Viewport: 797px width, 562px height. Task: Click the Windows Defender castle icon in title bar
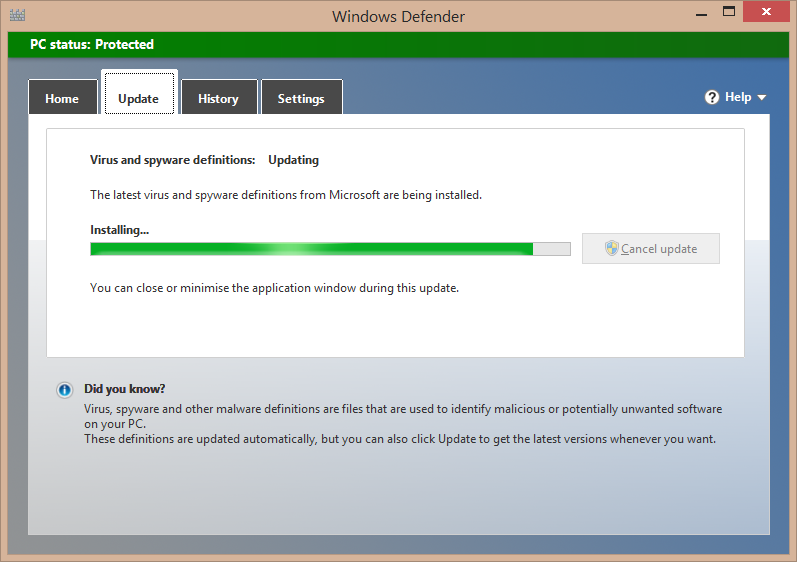[17, 15]
